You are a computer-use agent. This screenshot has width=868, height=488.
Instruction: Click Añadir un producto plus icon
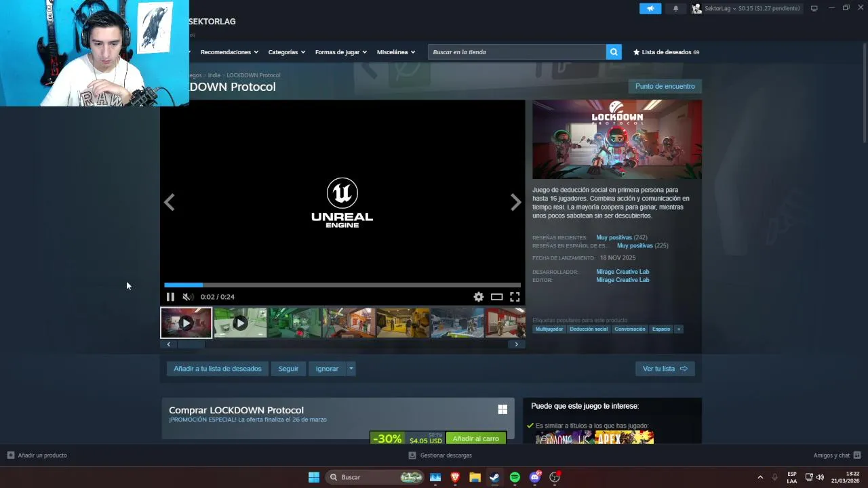point(10,455)
